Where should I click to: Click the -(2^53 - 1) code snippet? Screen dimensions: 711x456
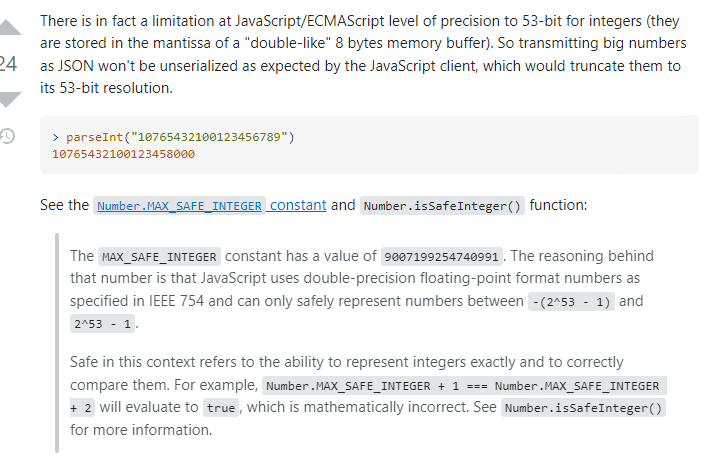coord(571,301)
